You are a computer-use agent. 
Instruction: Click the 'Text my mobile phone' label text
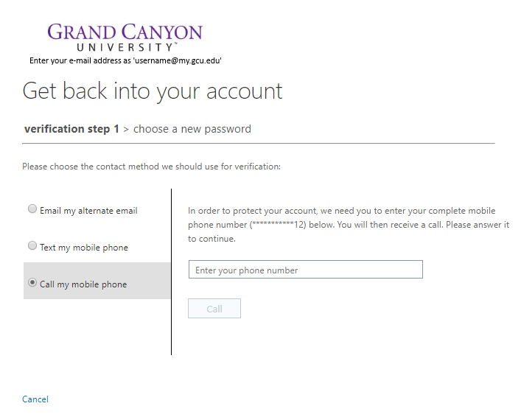pos(84,248)
